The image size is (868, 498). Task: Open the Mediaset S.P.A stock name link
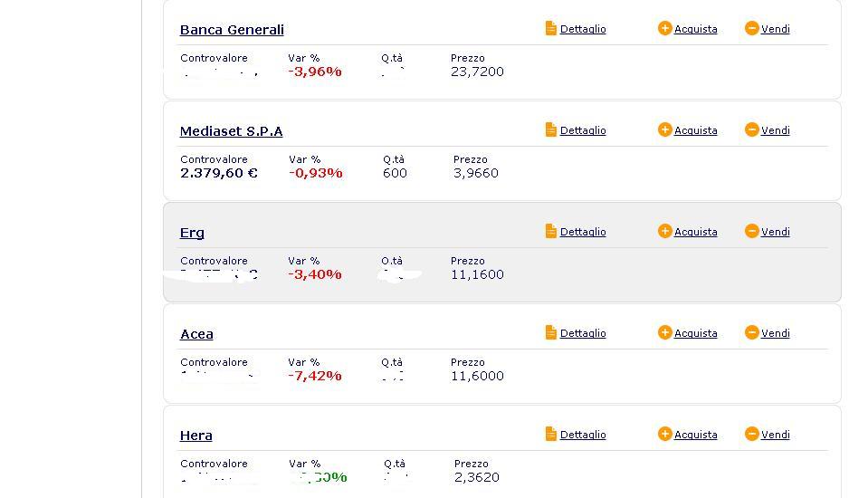[x=231, y=131]
